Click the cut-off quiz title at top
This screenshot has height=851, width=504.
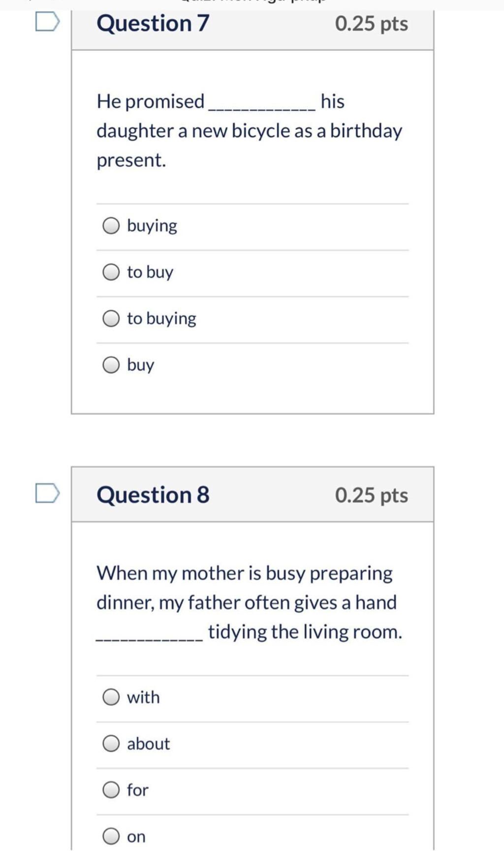tap(252, 2)
